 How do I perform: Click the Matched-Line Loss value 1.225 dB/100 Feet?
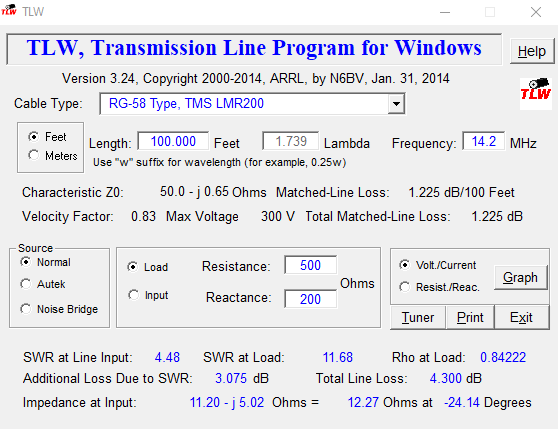pyautogui.click(x=461, y=192)
